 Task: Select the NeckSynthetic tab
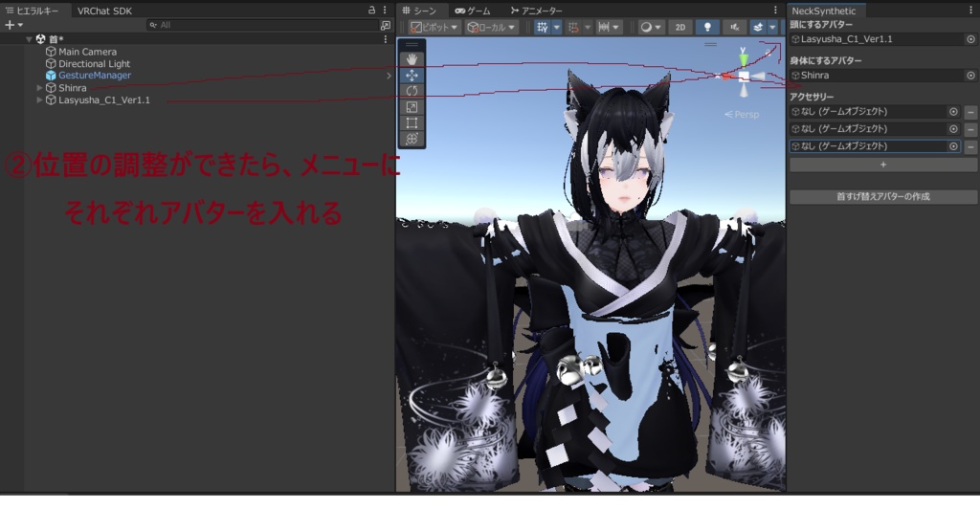(x=824, y=11)
